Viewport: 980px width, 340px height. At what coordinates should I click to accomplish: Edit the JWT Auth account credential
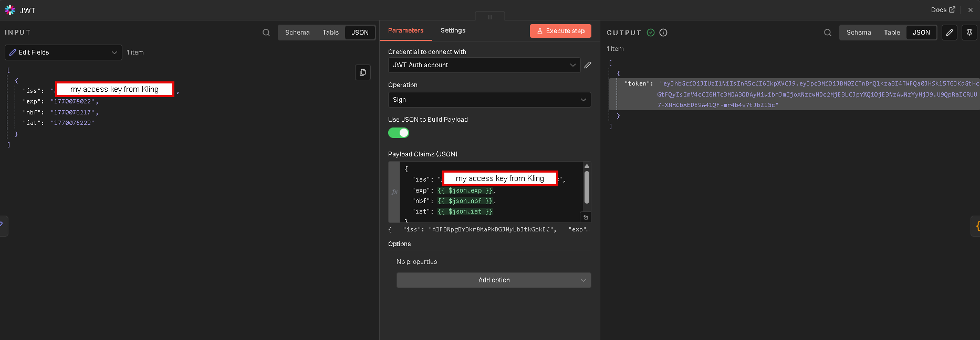[588, 65]
